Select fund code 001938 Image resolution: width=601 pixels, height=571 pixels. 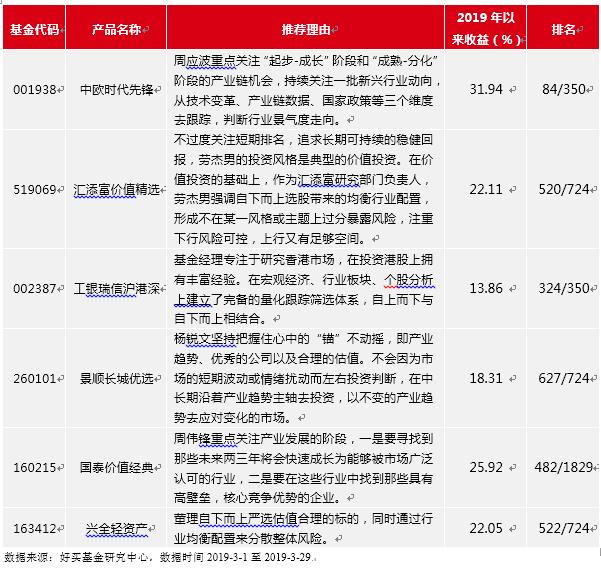point(34,90)
